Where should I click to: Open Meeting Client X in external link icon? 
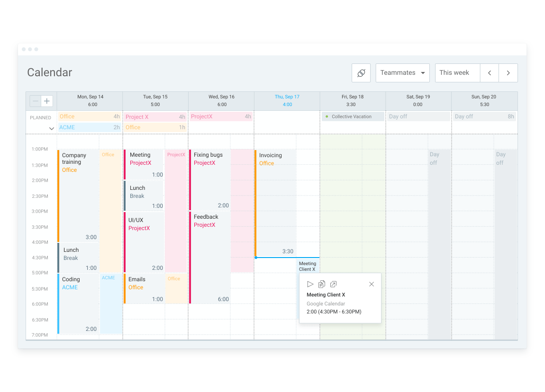pyautogui.click(x=333, y=285)
